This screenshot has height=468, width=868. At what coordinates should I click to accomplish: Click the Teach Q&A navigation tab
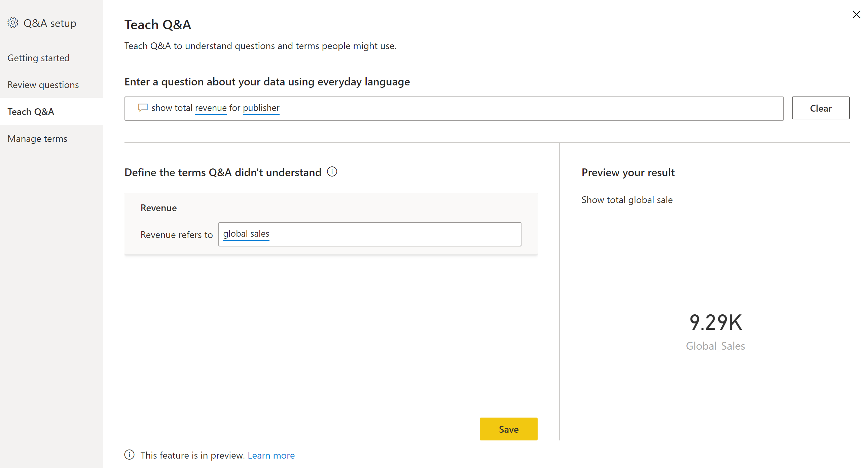click(x=31, y=111)
